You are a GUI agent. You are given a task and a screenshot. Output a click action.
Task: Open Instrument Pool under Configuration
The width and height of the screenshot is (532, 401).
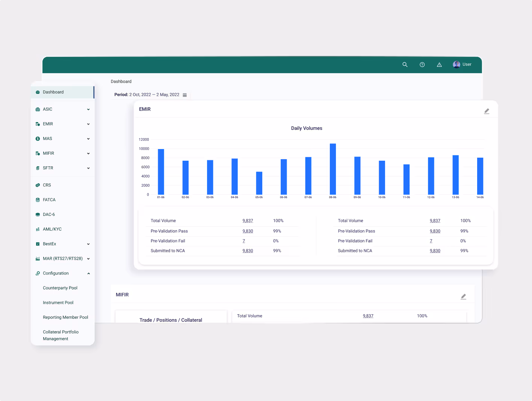(58, 303)
